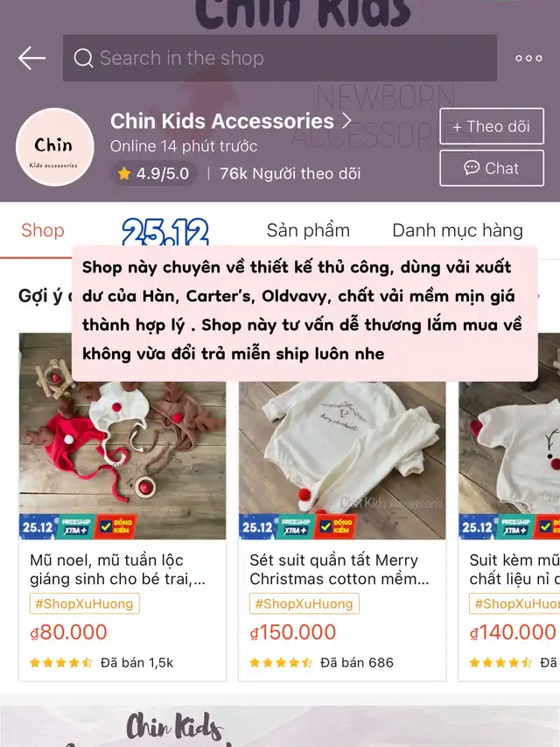The width and height of the screenshot is (560, 747).
Task: Start a Chat with the shop
Action: tap(492, 167)
